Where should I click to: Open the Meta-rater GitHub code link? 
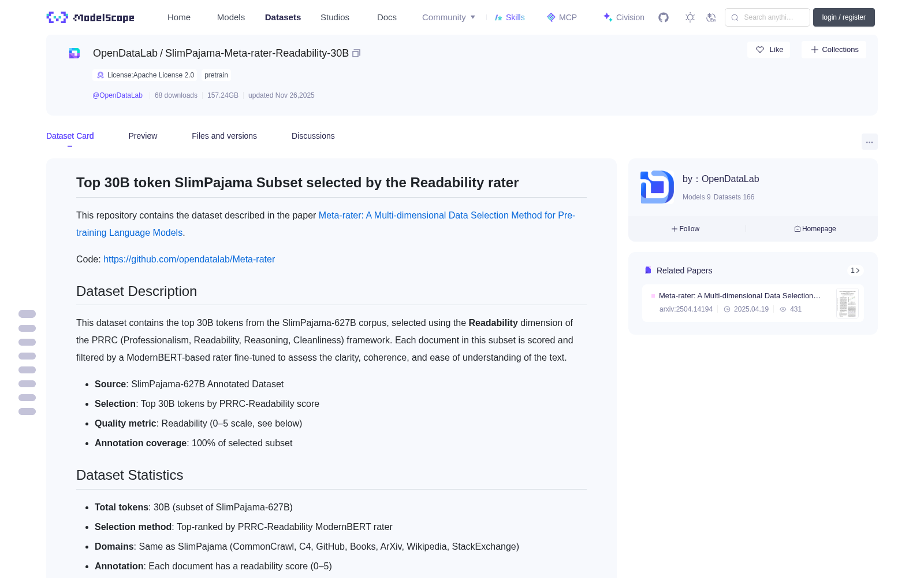pyautogui.click(x=189, y=260)
